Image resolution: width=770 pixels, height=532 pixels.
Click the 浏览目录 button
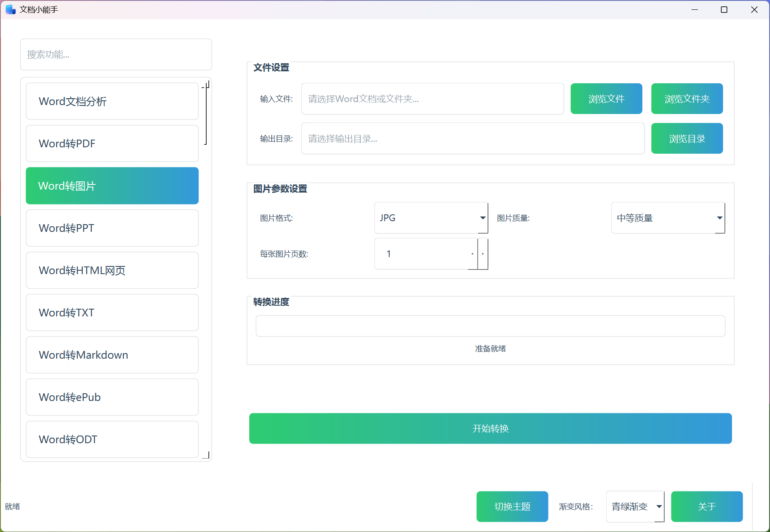point(686,138)
